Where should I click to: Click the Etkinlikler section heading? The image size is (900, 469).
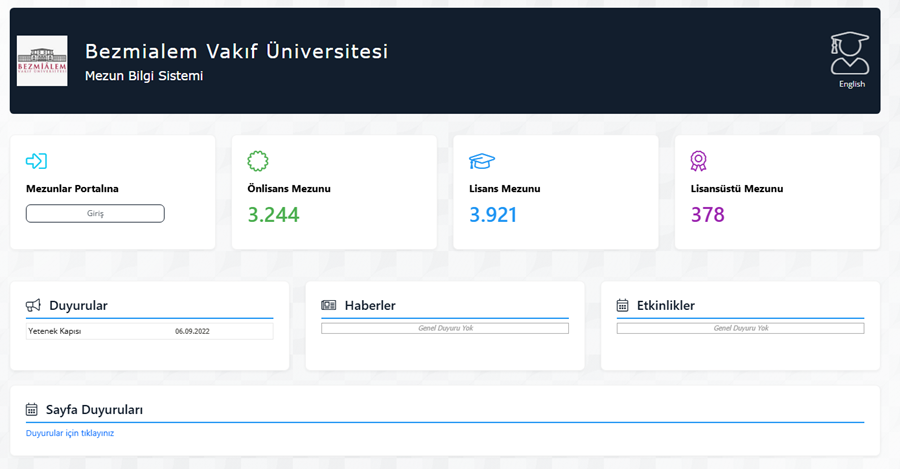[x=666, y=305]
